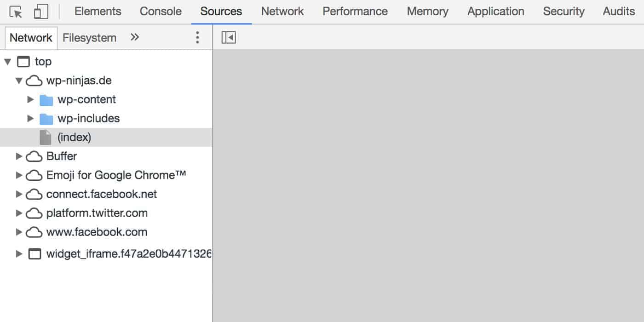
Task: Switch to the Filesystem navigator tab
Action: [x=89, y=38]
